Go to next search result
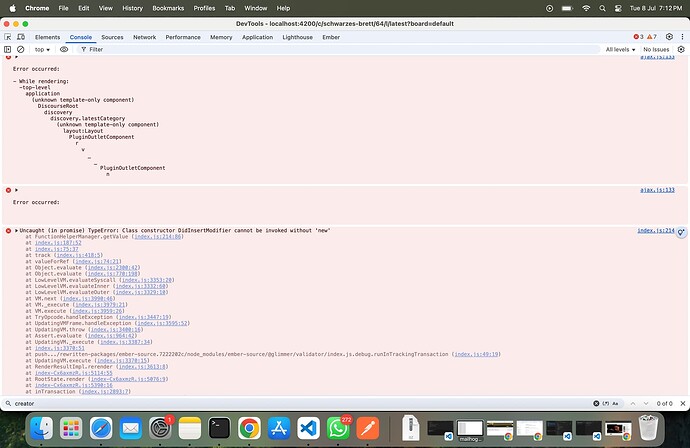The image size is (690, 448). coord(646,404)
